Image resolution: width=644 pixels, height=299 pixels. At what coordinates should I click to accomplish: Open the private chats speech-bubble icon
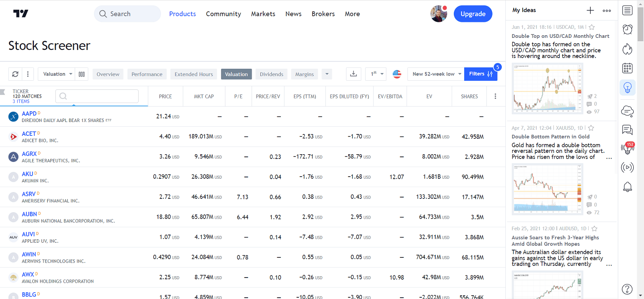point(627,129)
